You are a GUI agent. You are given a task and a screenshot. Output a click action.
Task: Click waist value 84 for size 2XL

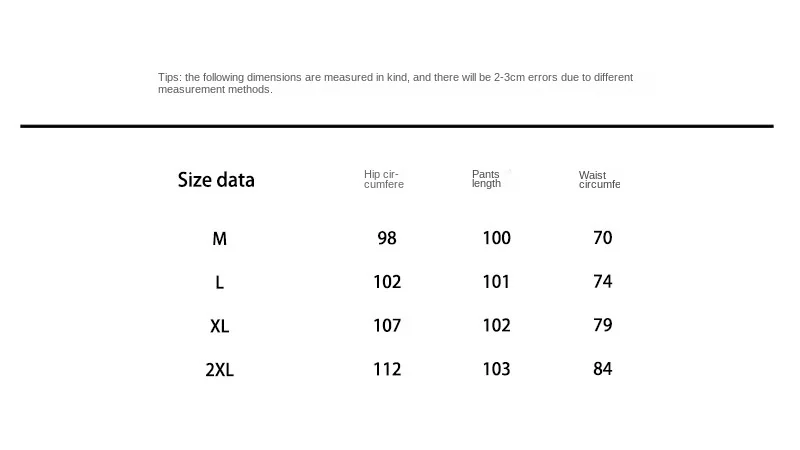tap(603, 369)
